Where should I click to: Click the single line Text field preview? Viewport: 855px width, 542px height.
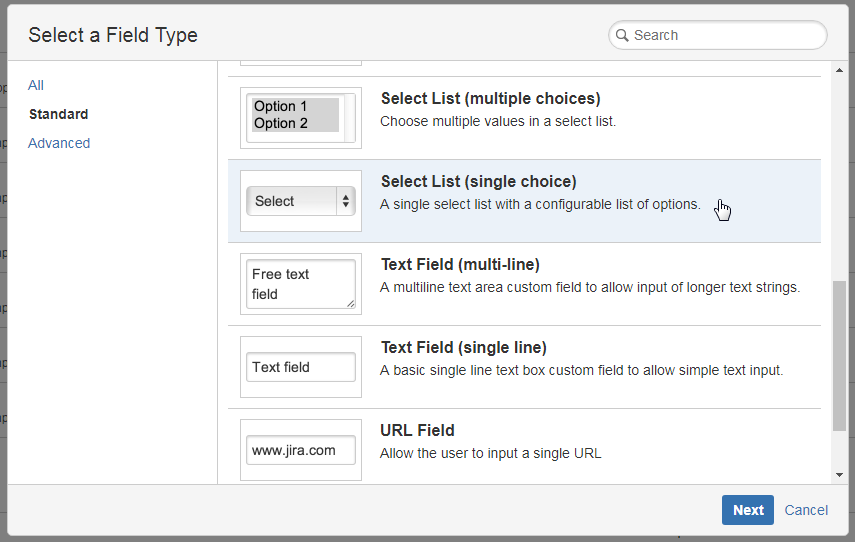point(301,367)
